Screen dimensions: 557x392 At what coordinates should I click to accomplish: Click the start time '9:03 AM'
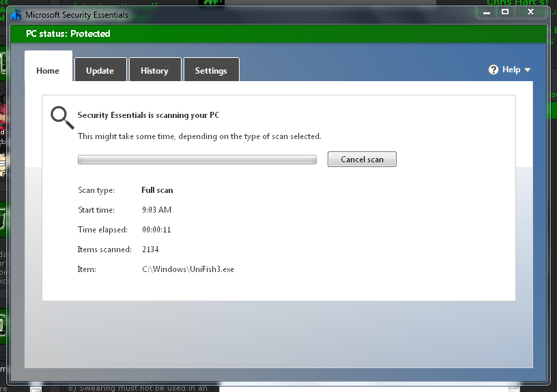157,210
